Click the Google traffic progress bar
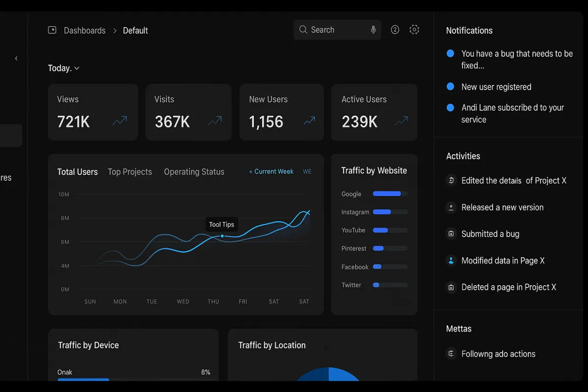The image size is (588, 392). click(x=390, y=194)
